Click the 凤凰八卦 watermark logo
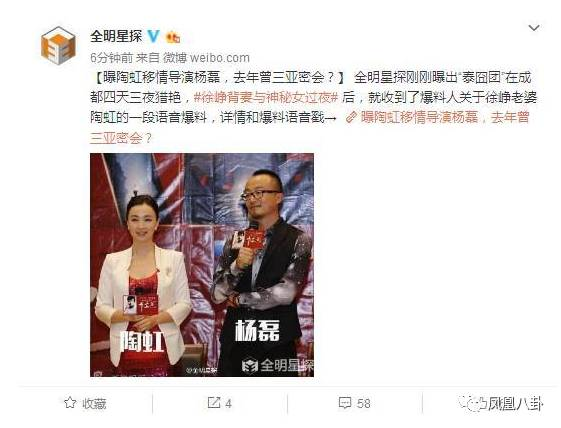Screen dimensions: 561x428 point(501,404)
